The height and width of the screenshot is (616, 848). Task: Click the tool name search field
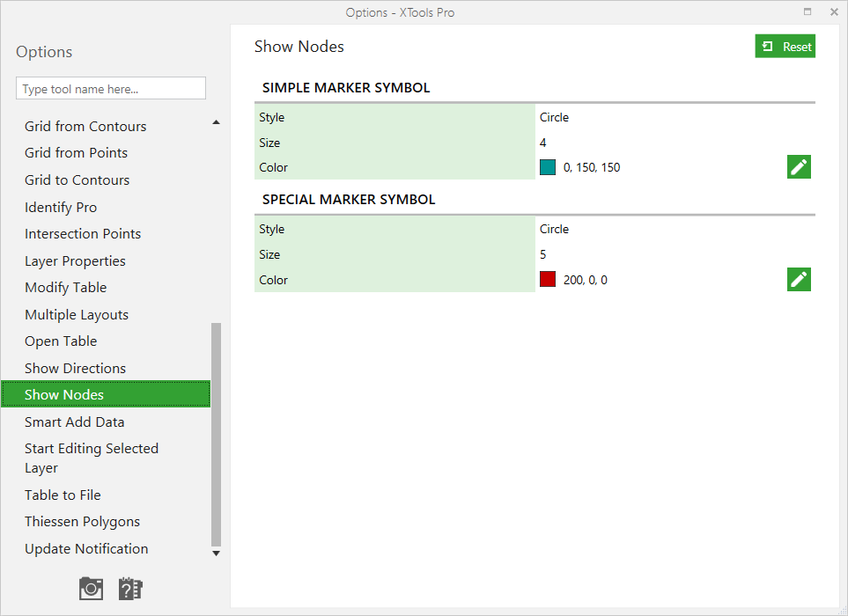[110, 88]
